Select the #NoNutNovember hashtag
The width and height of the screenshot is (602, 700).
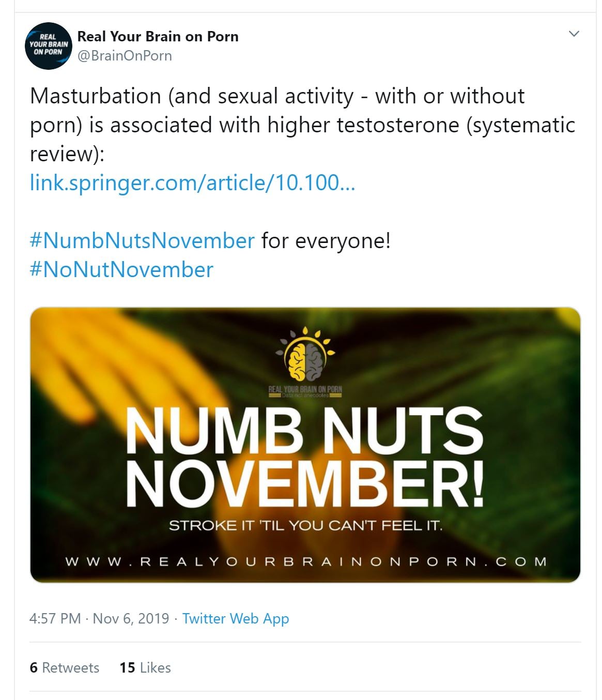coord(121,269)
